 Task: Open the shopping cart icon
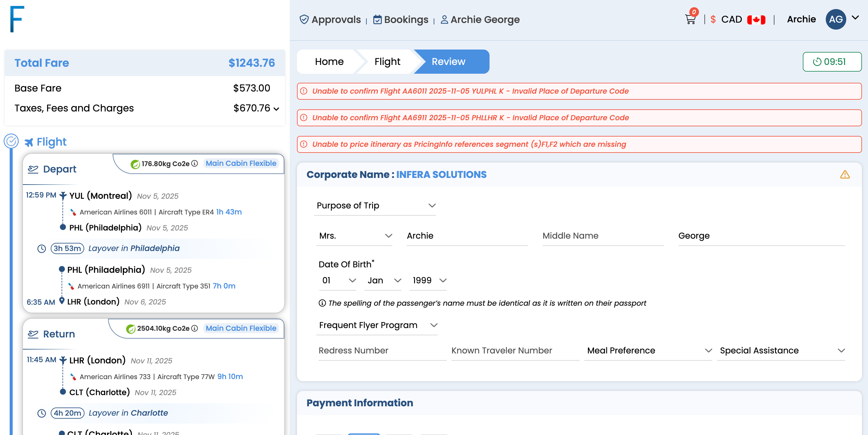point(690,20)
